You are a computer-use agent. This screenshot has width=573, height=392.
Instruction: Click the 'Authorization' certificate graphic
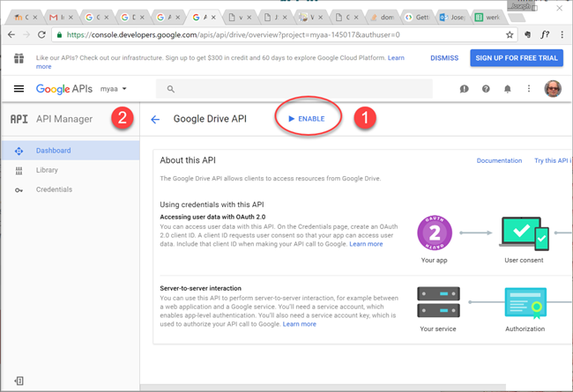coord(525,303)
